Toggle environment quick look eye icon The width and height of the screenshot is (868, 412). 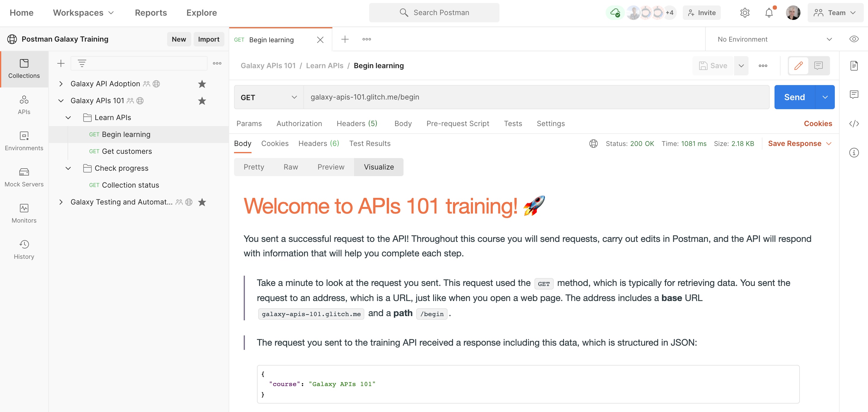[x=854, y=39]
